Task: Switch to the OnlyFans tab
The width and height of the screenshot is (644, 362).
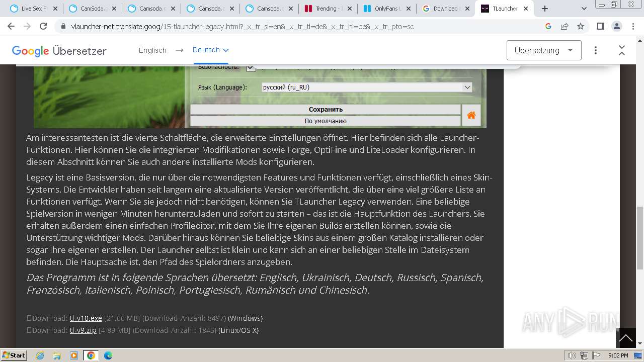Action: pyautogui.click(x=387, y=9)
